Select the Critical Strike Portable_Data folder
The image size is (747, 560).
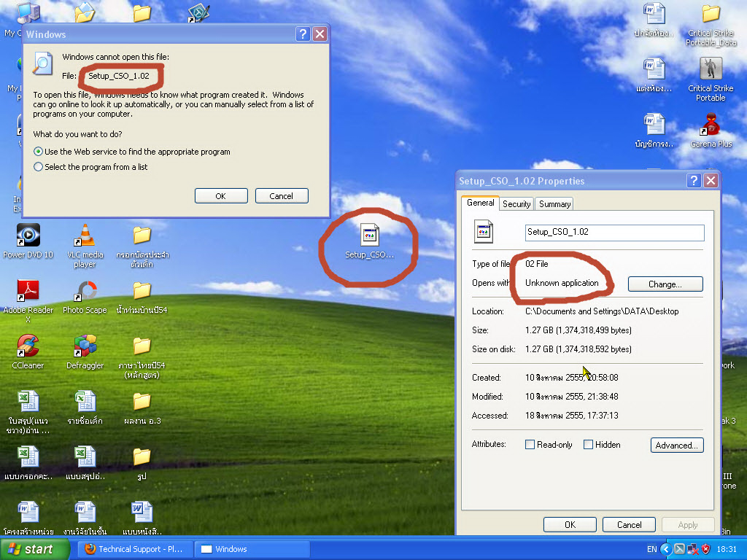click(711, 13)
